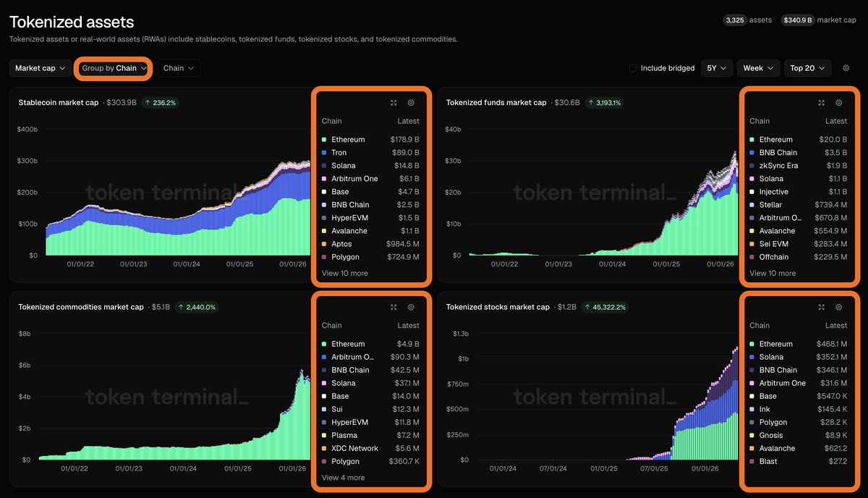The image size is (868, 498).
Task: Select Blast in Tokenized stocks legend
Action: point(798,461)
